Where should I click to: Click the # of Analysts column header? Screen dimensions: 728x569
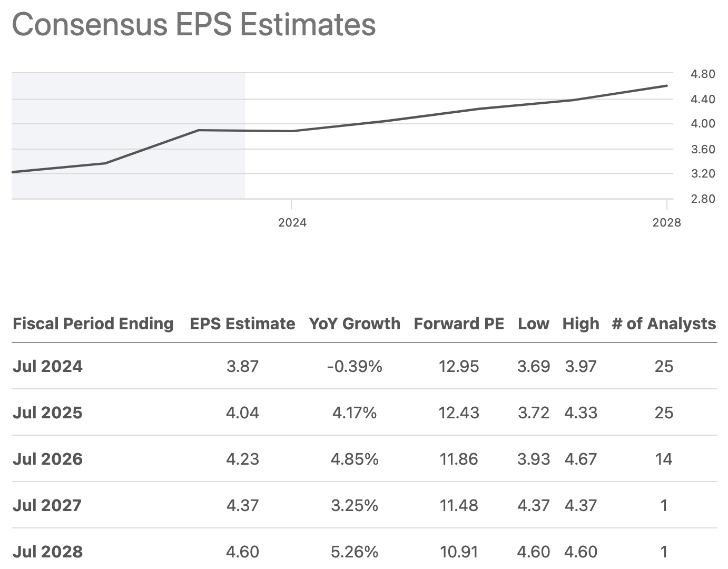(664, 323)
